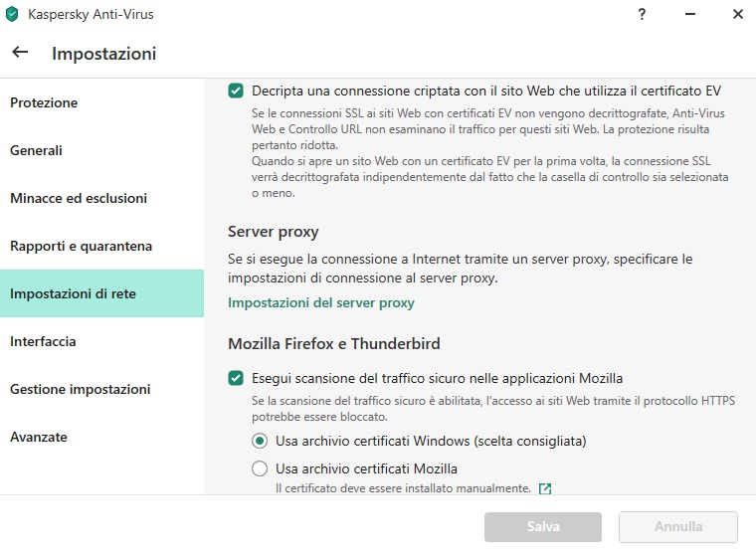Minimize the Kaspersky window
The image size is (756, 559).
tap(690, 14)
